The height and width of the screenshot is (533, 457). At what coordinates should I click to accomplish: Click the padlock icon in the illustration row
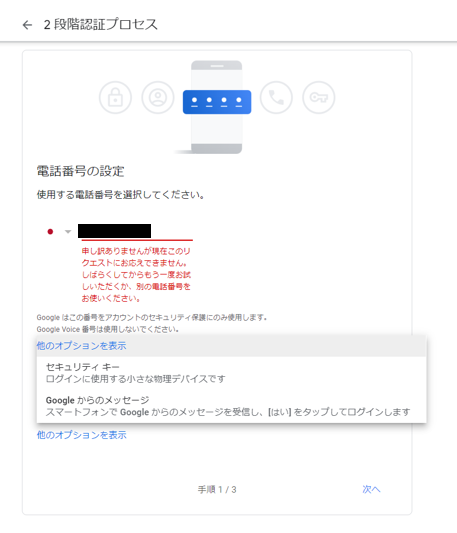115,98
